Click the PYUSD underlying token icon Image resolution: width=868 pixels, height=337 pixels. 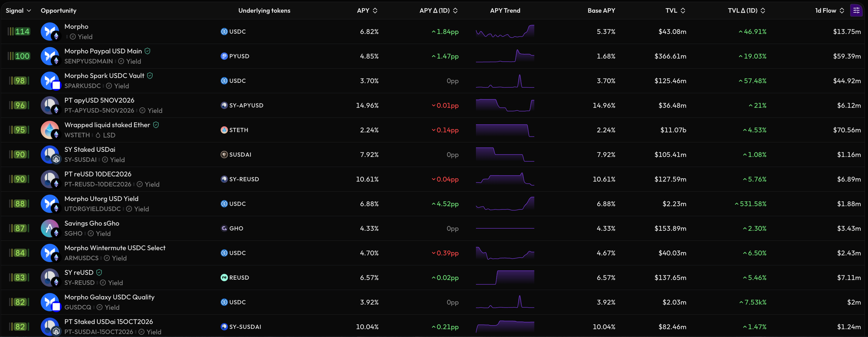[224, 56]
